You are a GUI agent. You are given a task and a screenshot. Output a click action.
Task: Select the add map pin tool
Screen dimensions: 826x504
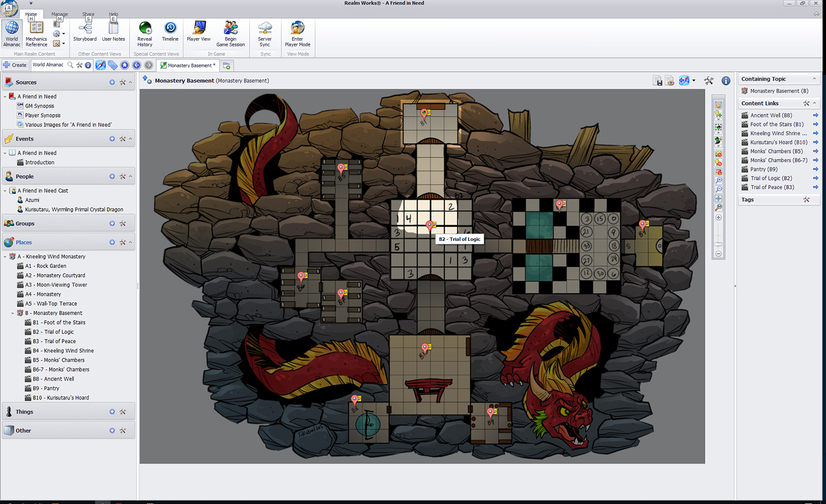coord(718,114)
